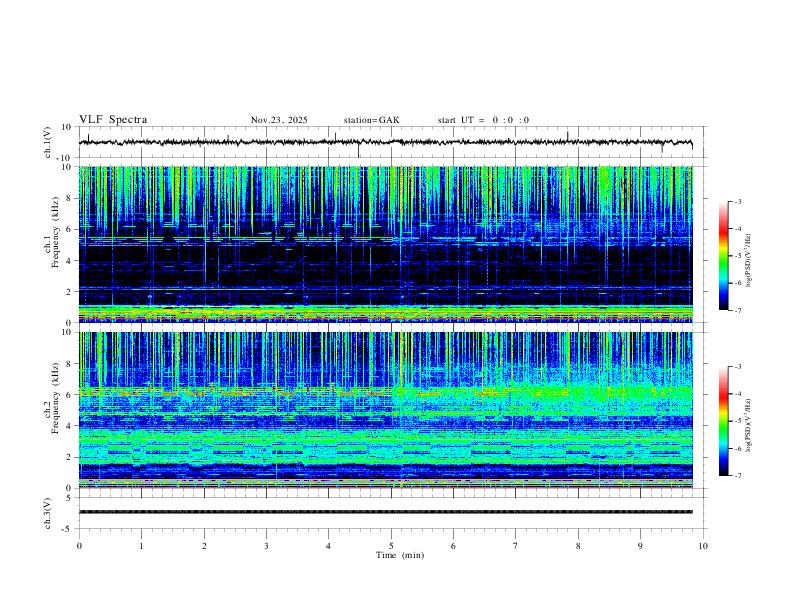
Task: Click inside the ch.1 spectrogram panel
Action: pyautogui.click(x=385, y=244)
